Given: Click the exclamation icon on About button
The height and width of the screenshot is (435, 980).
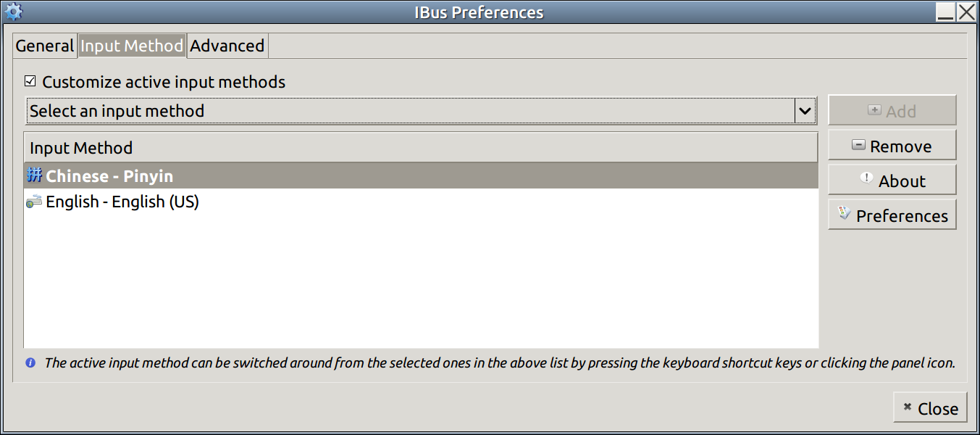Looking at the screenshot, I should point(867,178).
